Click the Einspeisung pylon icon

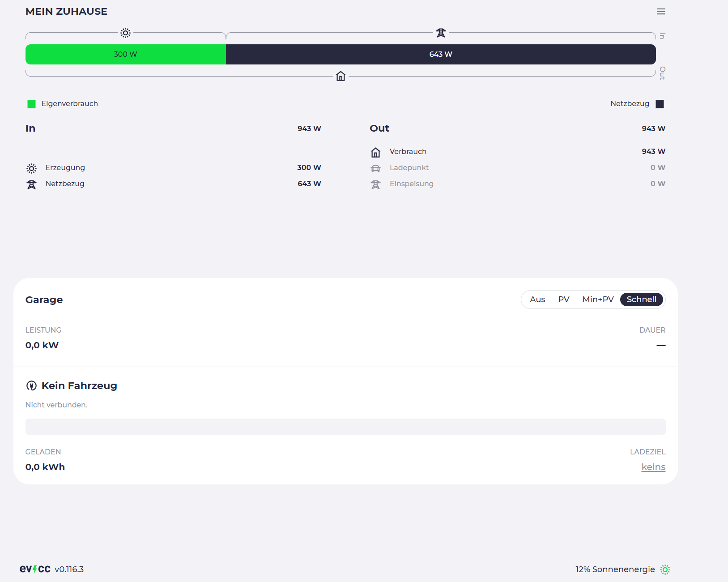pyautogui.click(x=376, y=184)
